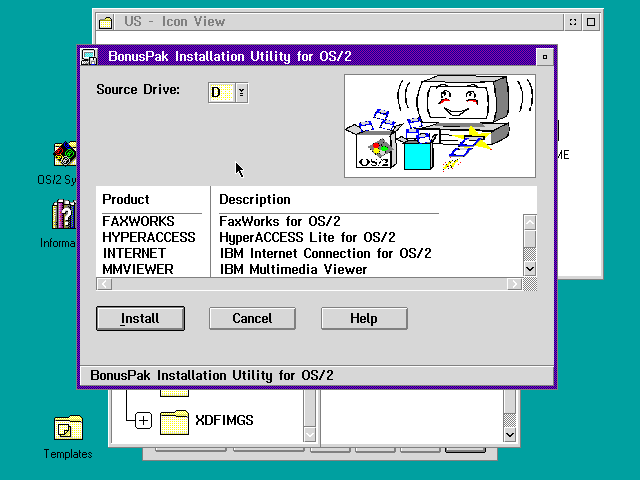Click the 'HyperACCESS Lite for OS/2' description
Screen dimensions: 640x480
[307, 237]
